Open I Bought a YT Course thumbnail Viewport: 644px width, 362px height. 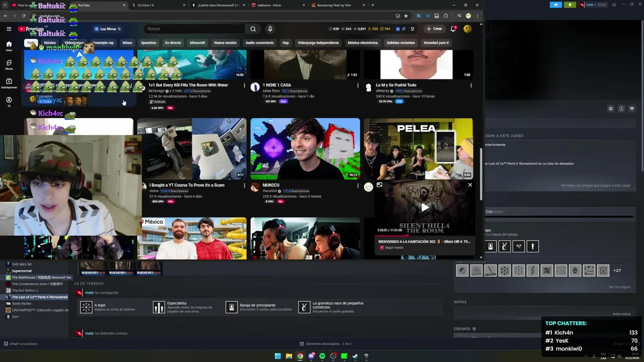[x=192, y=148]
